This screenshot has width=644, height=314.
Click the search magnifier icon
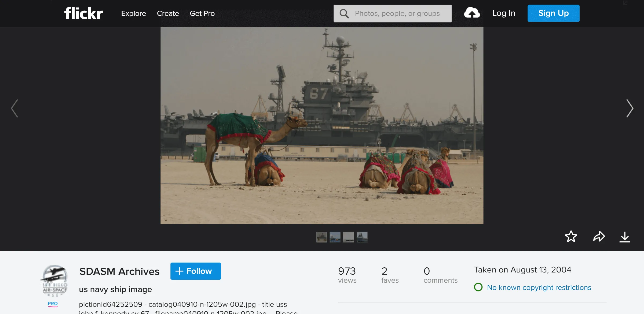344,13
